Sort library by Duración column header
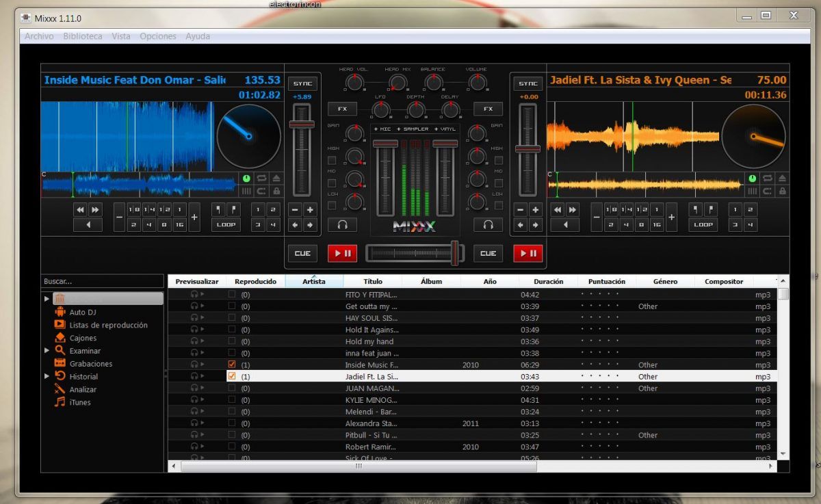 click(x=548, y=281)
